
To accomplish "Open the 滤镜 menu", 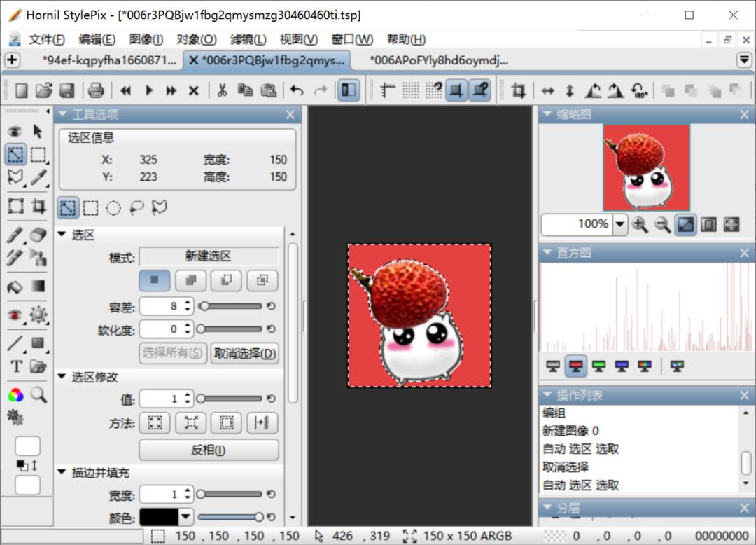I will click(248, 39).
